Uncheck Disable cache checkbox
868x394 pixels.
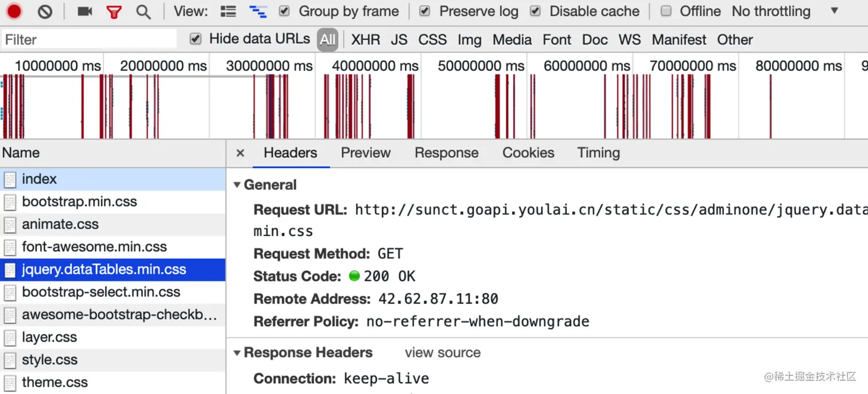click(x=535, y=11)
